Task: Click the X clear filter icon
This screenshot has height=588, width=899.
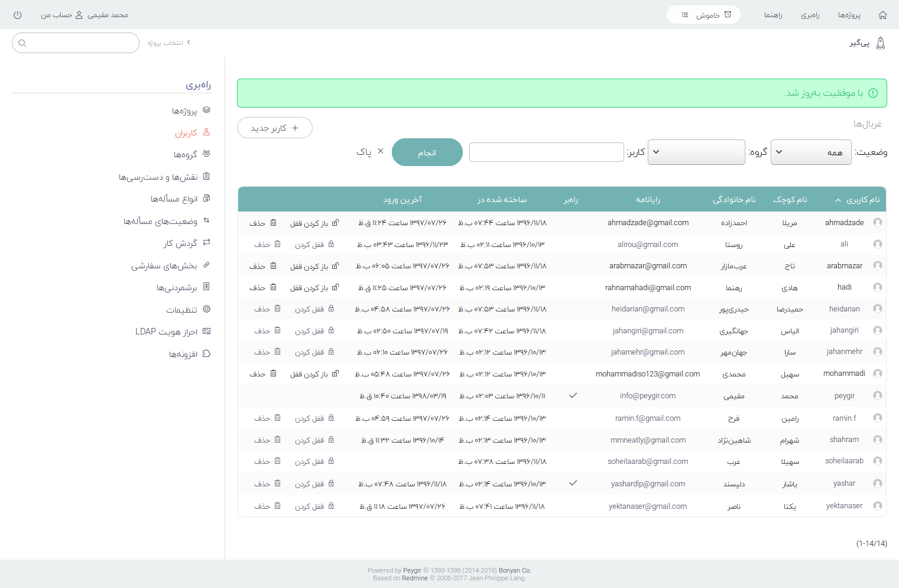Action: pyautogui.click(x=381, y=151)
